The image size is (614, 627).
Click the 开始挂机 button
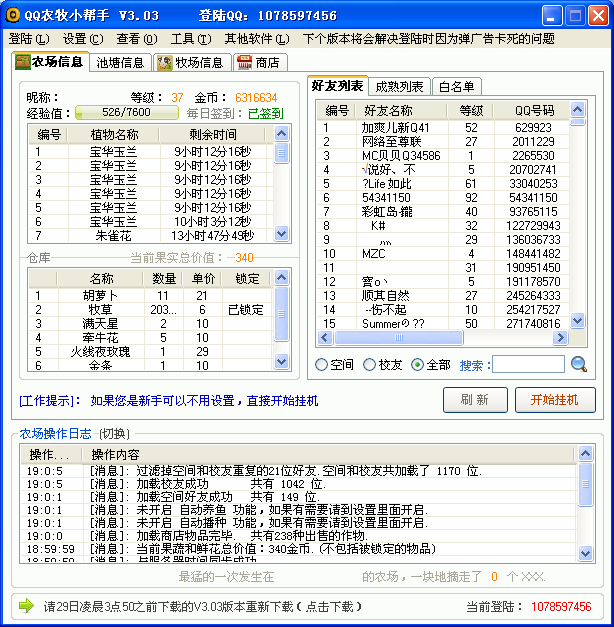[555, 399]
